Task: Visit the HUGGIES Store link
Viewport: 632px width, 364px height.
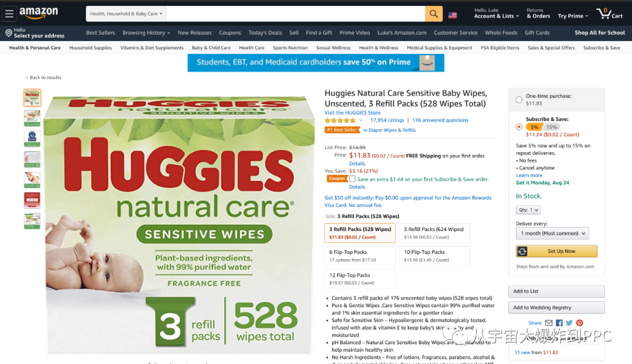Action: click(x=352, y=112)
